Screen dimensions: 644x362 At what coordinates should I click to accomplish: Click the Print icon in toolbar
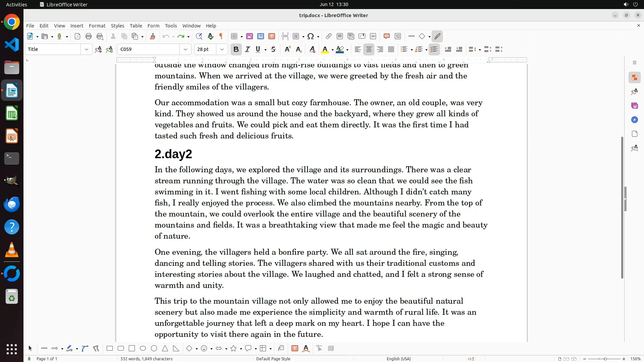tap(89, 37)
